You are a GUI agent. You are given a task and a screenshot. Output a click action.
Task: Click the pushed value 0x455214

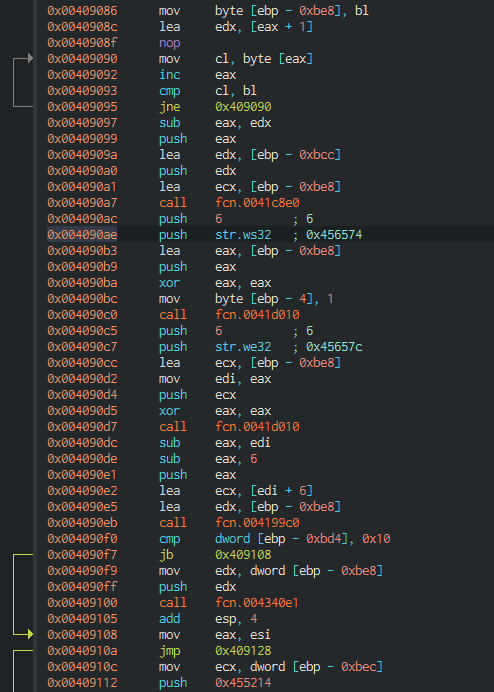[x=243, y=683]
